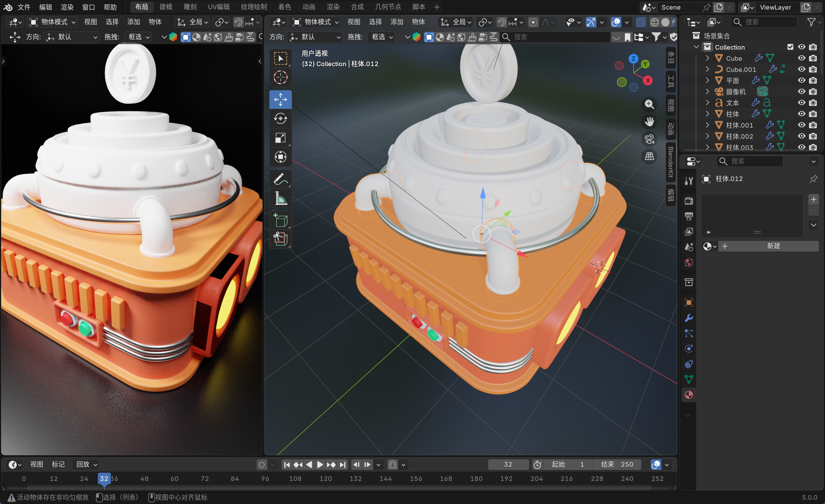Disable render for 柱体.001
Screen dimensions: 825x504
click(813, 125)
